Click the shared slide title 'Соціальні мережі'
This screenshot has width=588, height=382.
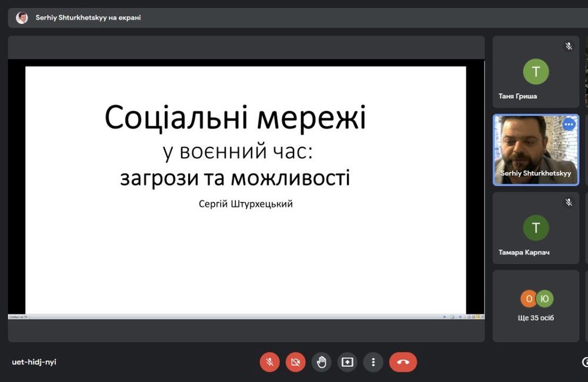tap(235, 118)
